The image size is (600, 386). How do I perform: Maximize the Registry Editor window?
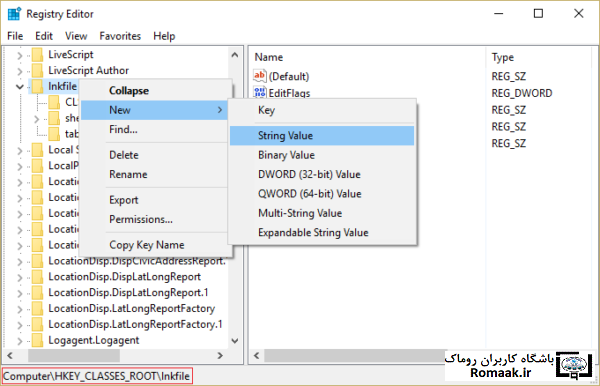(538, 14)
